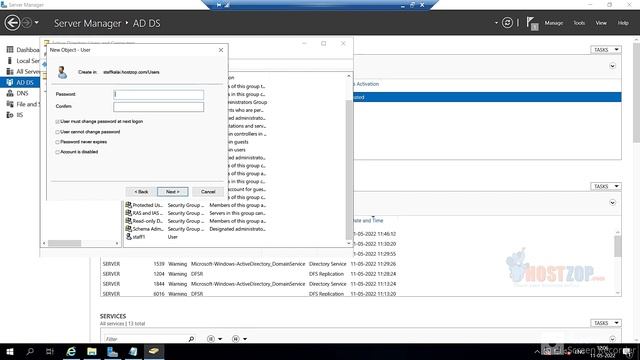Open the Servers section TASKS dropdown
Screen dimensions: 640x360
pos(606,50)
